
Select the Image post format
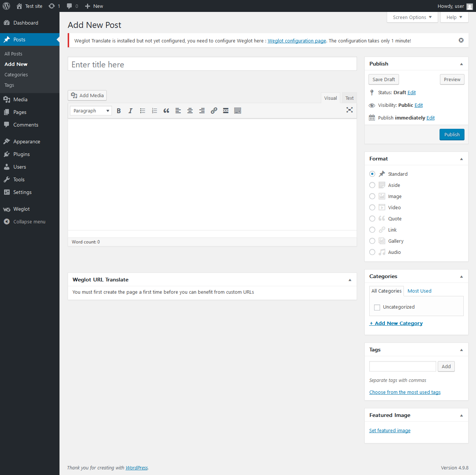point(372,196)
